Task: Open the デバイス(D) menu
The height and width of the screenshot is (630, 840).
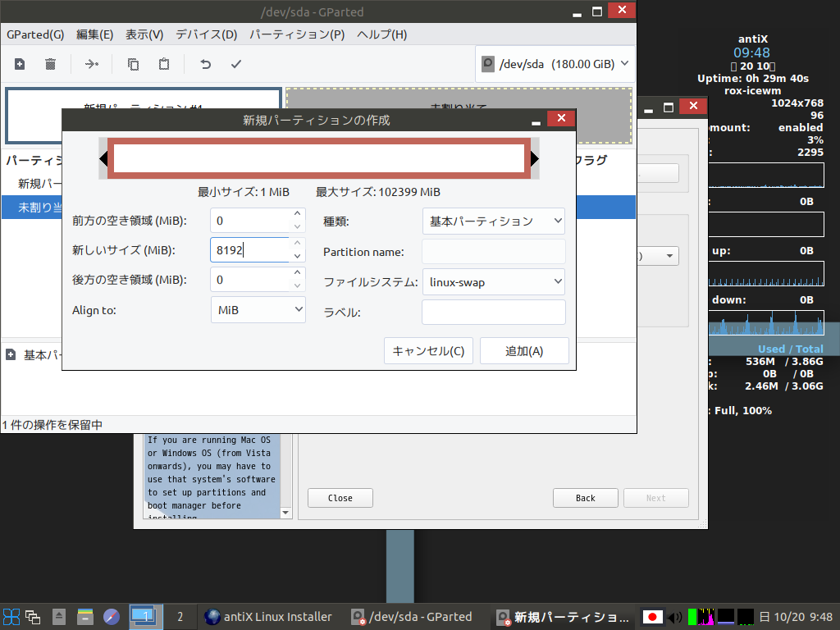Action: [206, 34]
